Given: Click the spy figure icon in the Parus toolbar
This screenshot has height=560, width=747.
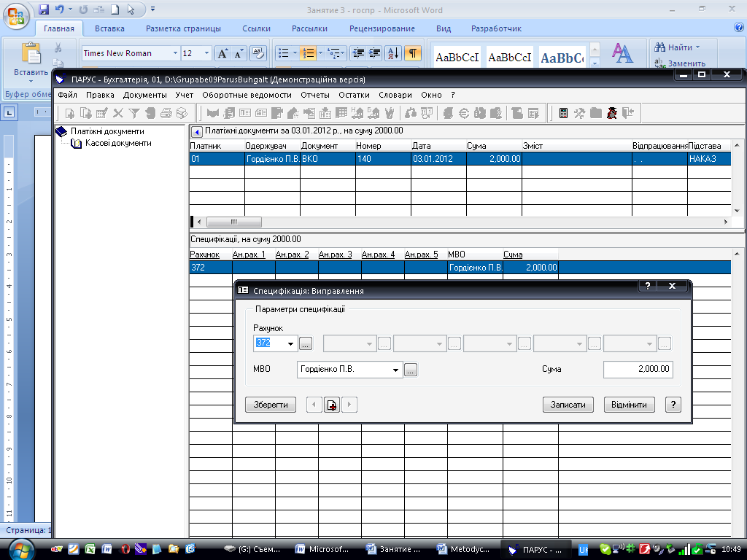Looking at the screenshot, I should point(612,113).
